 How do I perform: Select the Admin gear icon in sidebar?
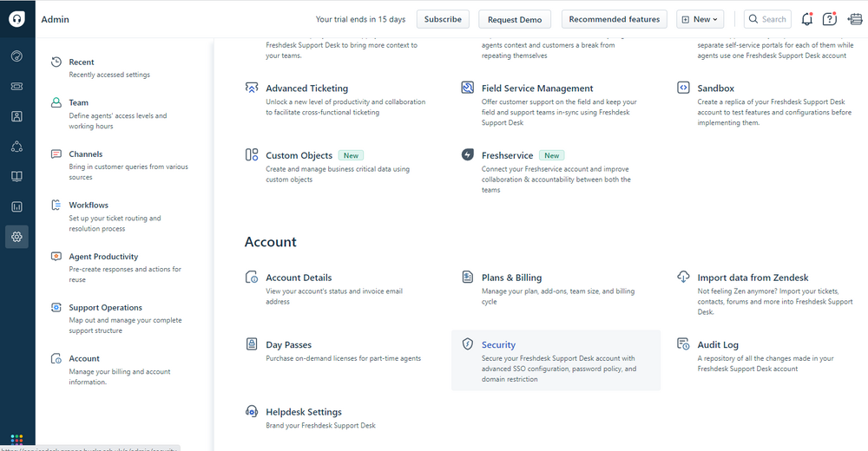[x=17, y=237]
